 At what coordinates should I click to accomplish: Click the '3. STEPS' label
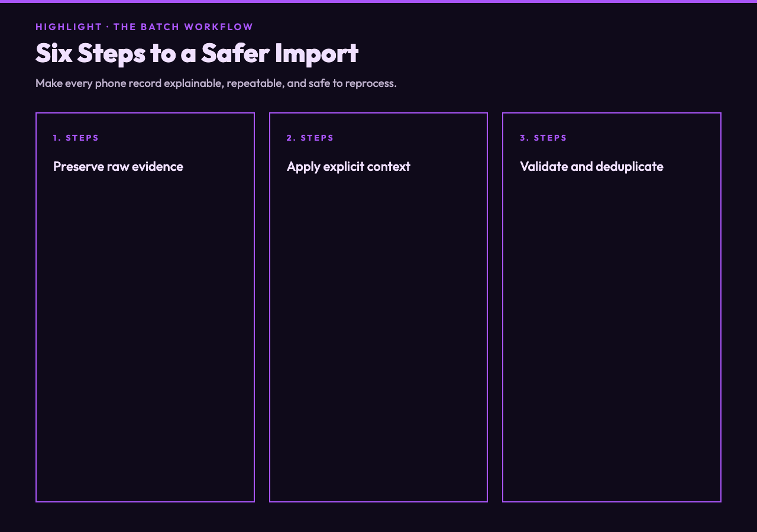tap(544, 138)
